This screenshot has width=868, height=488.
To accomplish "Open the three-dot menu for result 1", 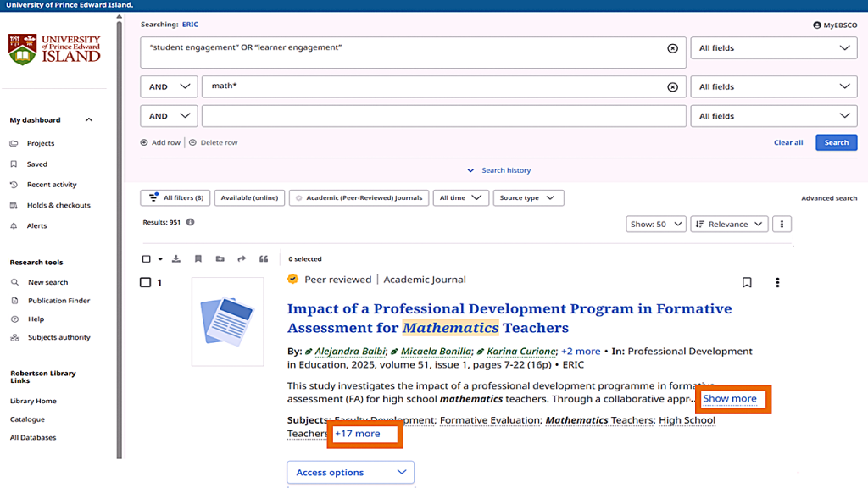I will coord(777,282).
